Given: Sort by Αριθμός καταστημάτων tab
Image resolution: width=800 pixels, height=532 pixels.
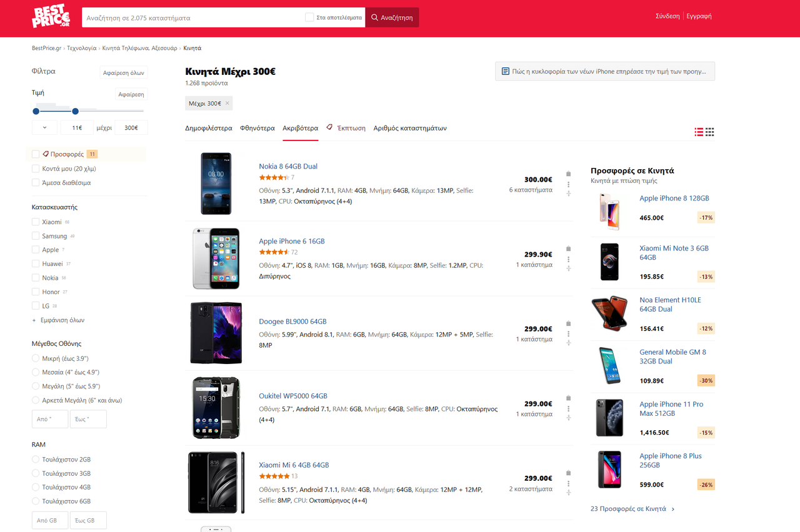Looking at the screenshot, I should (410, 128).
